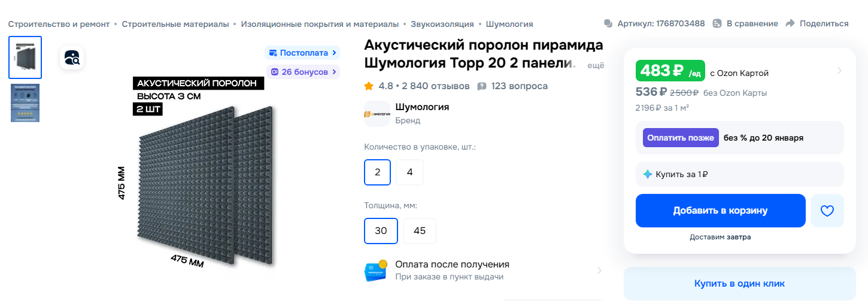Image resolution: width=868 pixels, height=301 pixels.
Task: Click В сравнение link
Action: (752, 23)
